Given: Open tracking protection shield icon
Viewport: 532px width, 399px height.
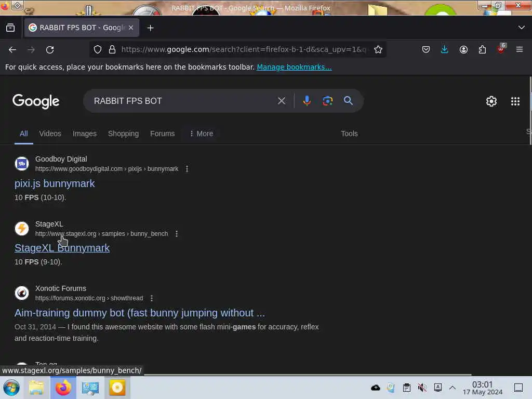Looking at the screenshot, I should [x=98, y=49].
